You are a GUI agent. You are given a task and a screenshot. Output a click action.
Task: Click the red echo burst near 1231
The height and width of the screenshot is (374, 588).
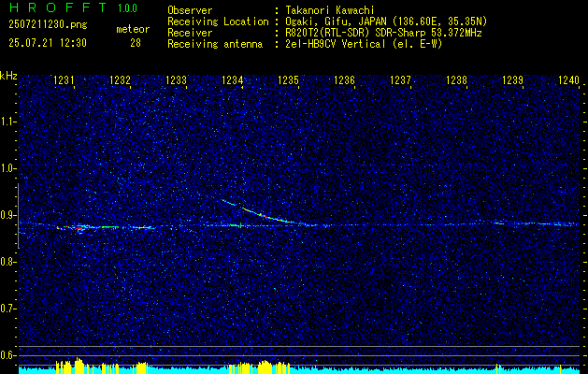(79, 228)
